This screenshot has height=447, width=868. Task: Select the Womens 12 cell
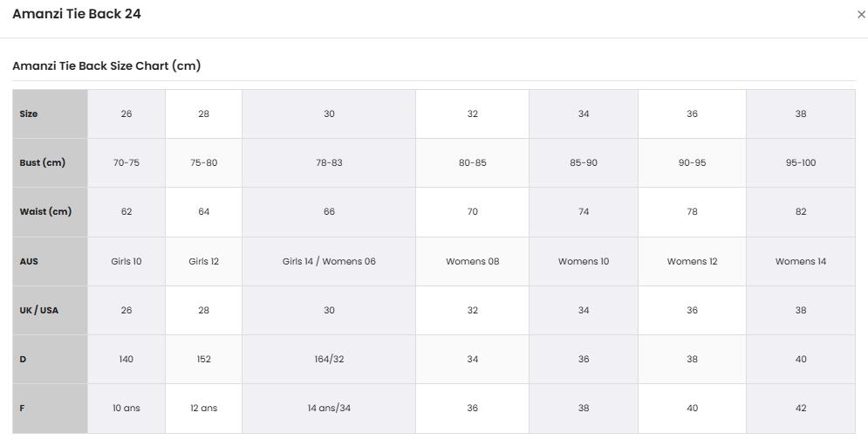(692, 261)
